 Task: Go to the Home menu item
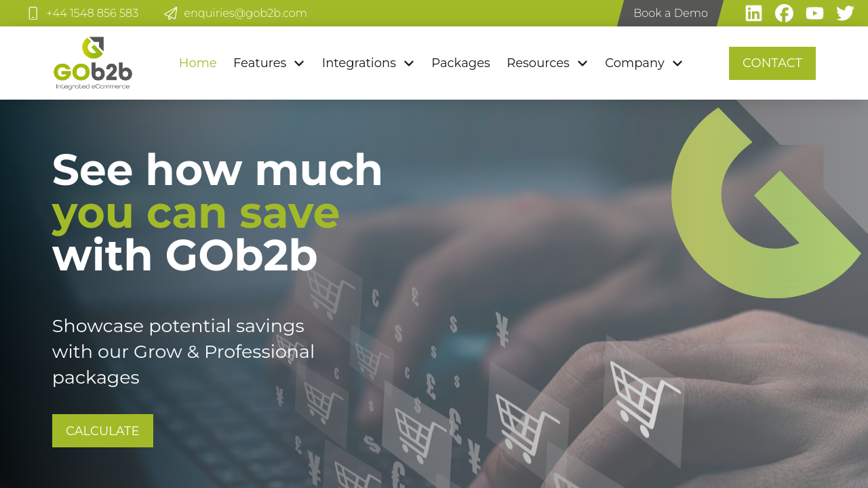pos(197,63)
